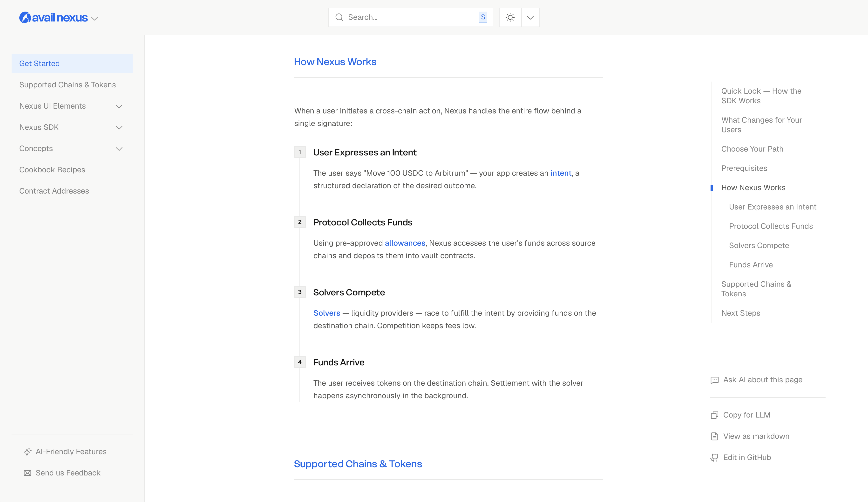Click the View as markdown document icon
This screenshot has width=868, height=502.
click(x=715, y=437)
